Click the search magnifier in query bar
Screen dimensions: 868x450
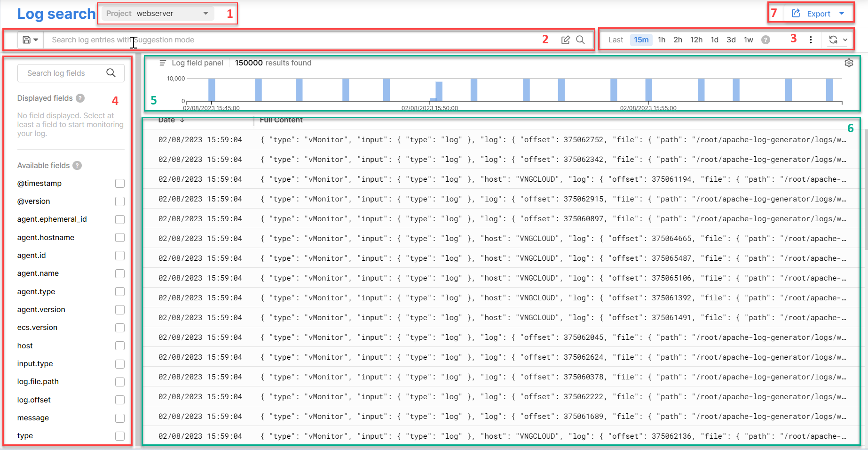[x=581, y=40]
